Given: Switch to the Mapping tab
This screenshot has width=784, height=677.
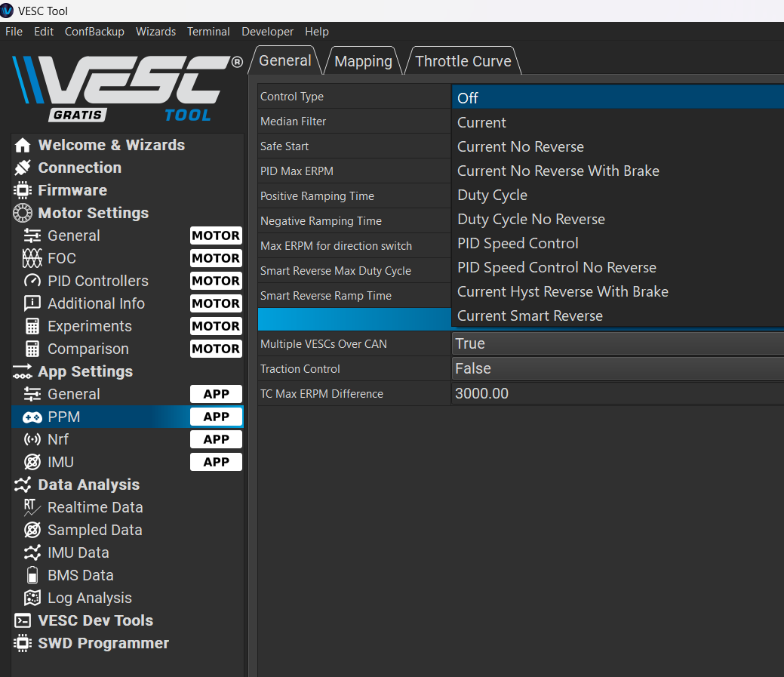Looking at the screenshot, I should (x=364, y=61).
